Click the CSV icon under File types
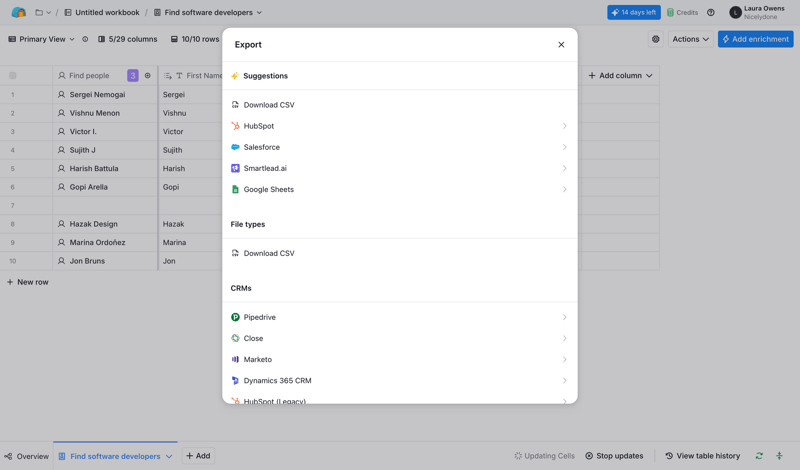 coord(235,253)
